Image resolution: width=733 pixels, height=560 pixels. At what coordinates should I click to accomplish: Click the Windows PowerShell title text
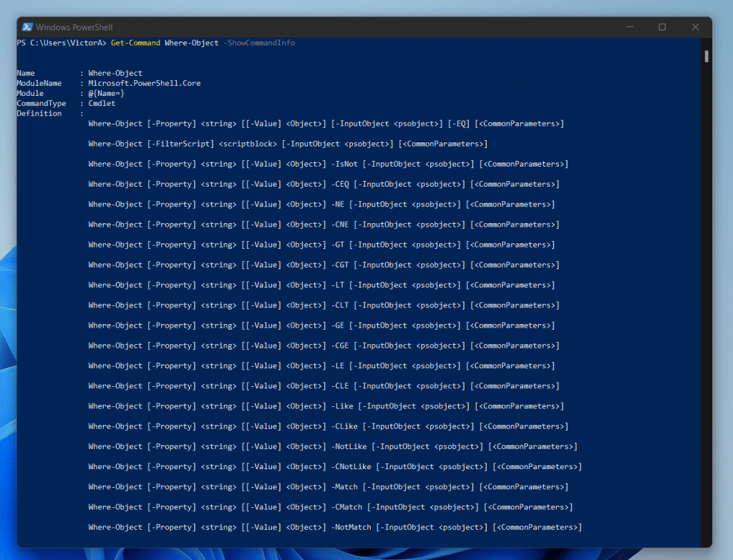(74, 27)
